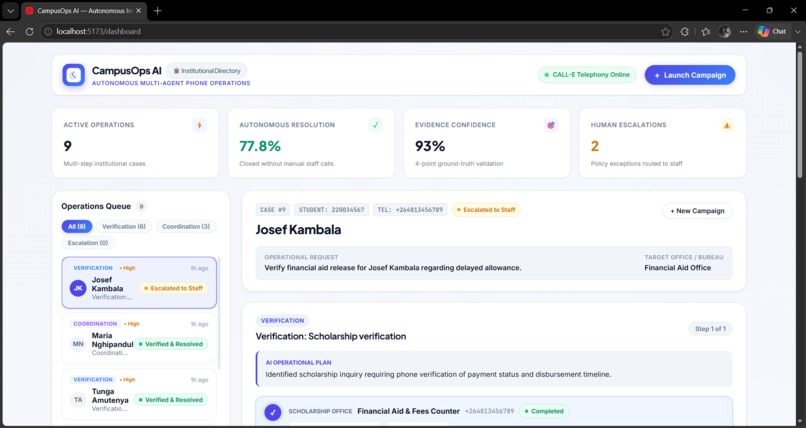Filter queue by Coordination (3)
The width and height of the screenshot is (806, 428).
186,227
